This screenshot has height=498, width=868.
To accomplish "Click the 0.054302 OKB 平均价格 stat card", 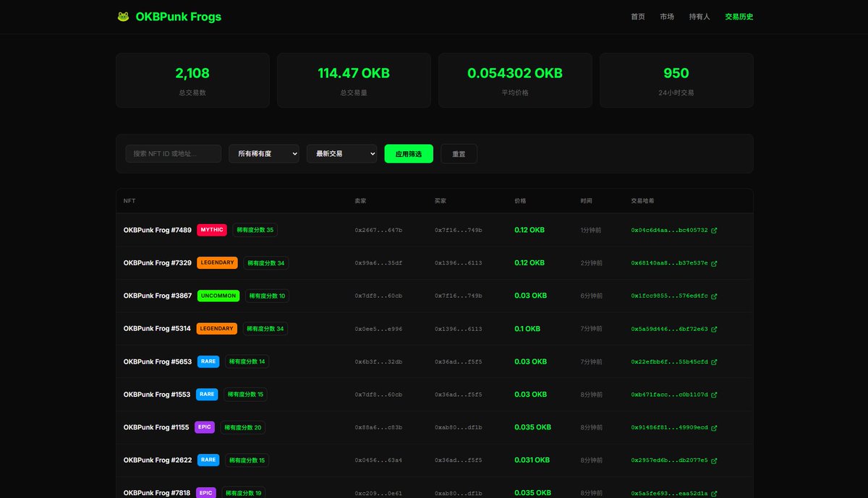I will [515, 80].
